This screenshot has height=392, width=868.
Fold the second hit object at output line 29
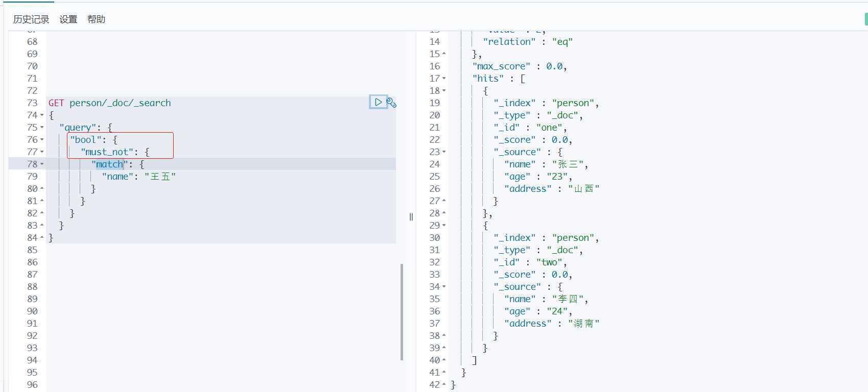click(444, 226)
